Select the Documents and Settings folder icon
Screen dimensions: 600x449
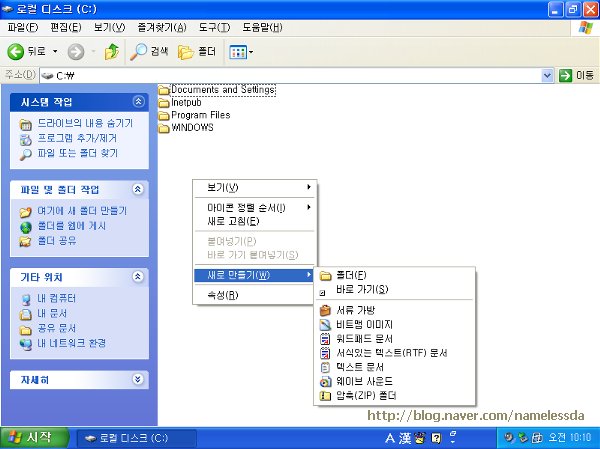pyautogui.click(x=164, y=90)
